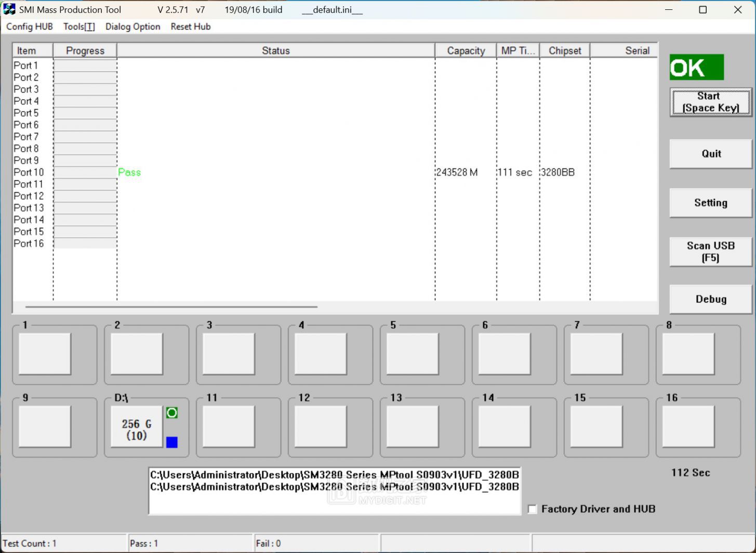
Task: Click the Quit button
Action: click(710, 154)
